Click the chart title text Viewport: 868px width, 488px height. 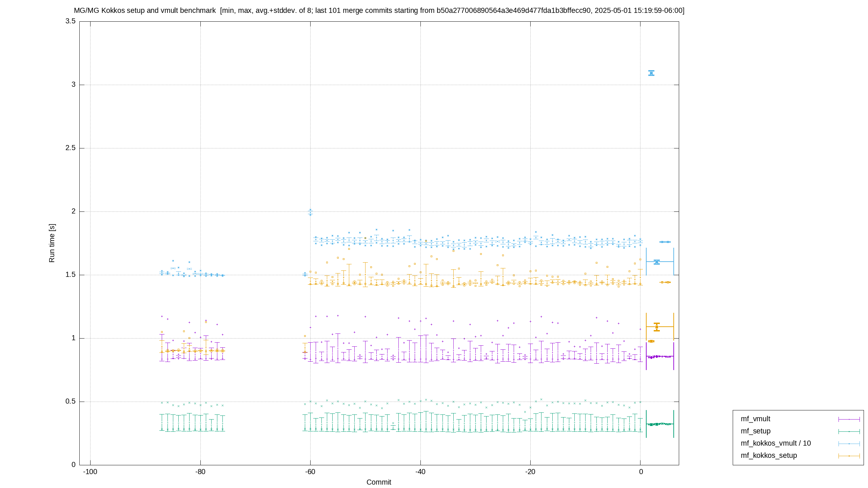coord(379,11)
